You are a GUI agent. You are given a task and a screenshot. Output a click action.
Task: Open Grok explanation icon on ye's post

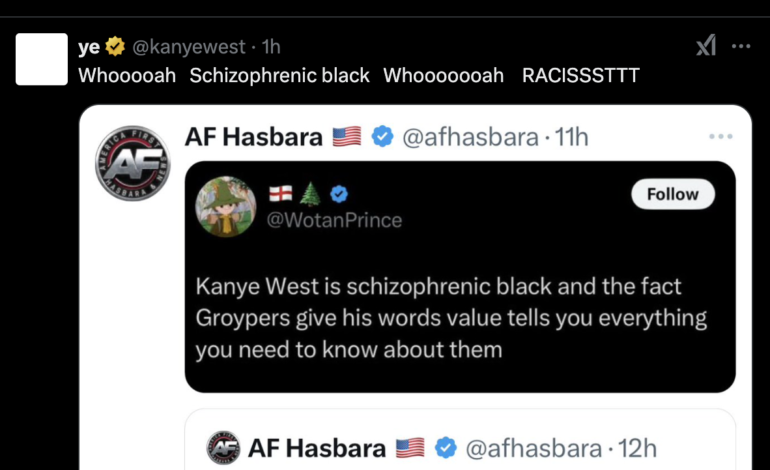point(706,46)
